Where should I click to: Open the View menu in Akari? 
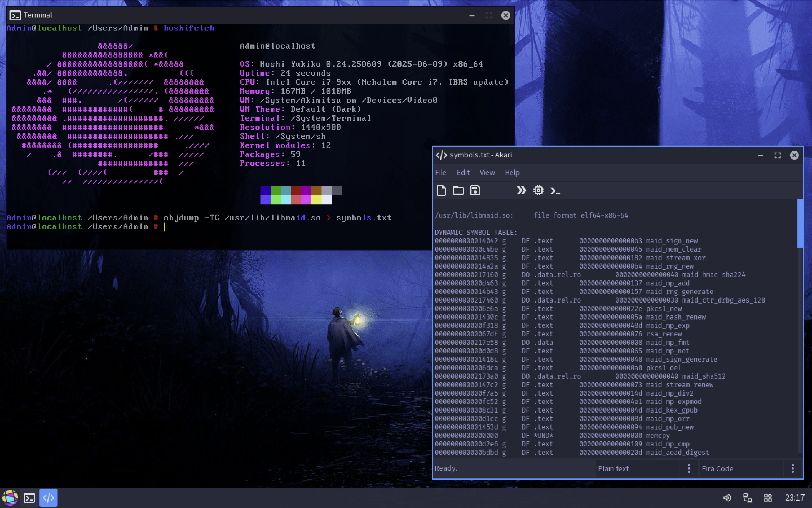(487, 172)
